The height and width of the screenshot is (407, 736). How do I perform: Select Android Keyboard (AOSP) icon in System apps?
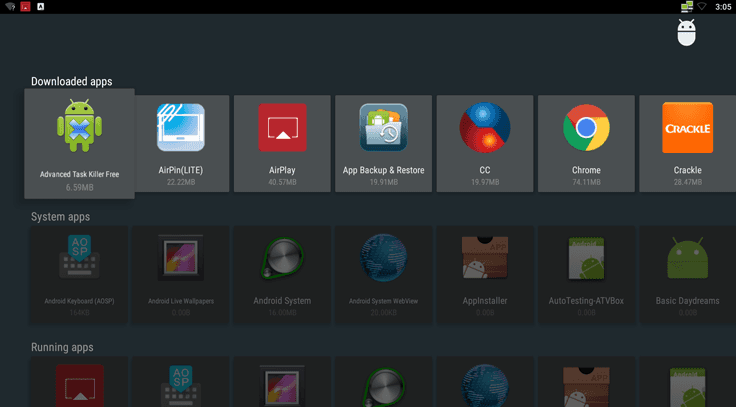[79, 257]
